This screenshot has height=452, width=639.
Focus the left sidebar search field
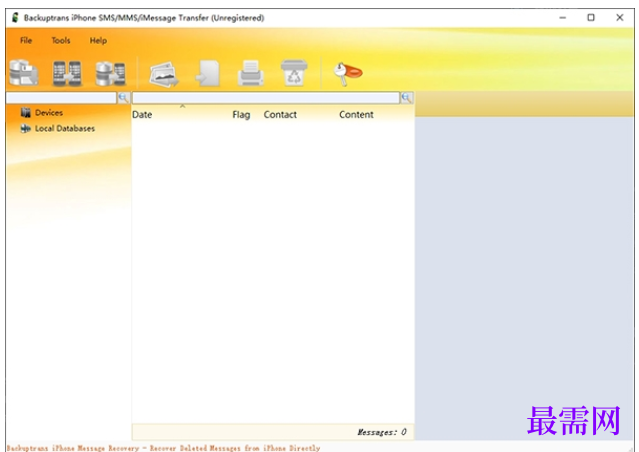click(x=62, y=98)
